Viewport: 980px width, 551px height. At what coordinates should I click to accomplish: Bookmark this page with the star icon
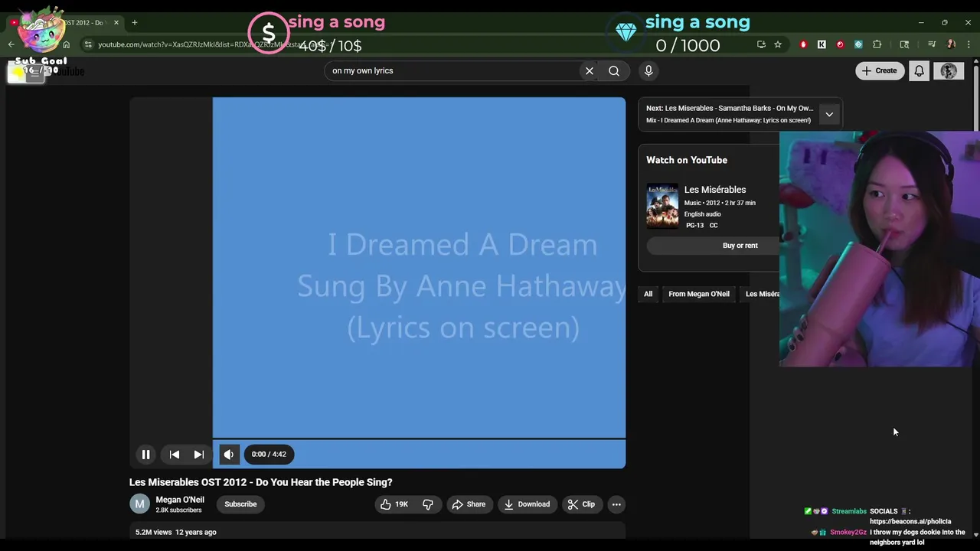[778, 44]
